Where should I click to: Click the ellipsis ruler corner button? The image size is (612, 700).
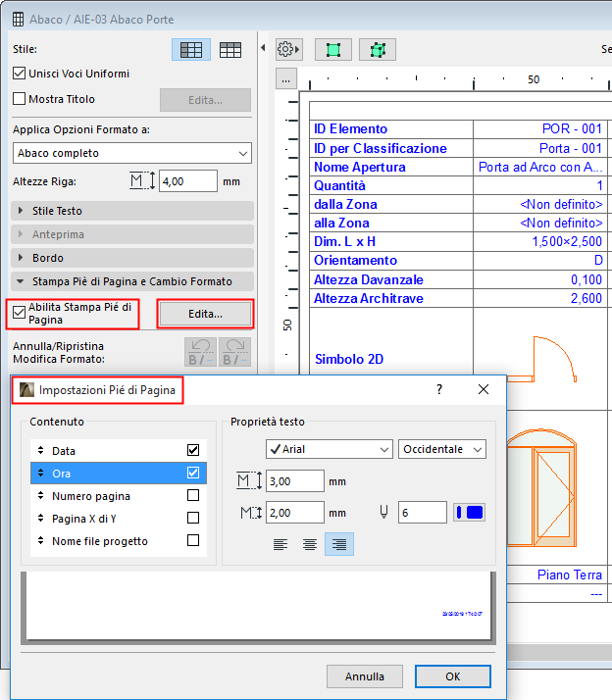coord(286,79)
